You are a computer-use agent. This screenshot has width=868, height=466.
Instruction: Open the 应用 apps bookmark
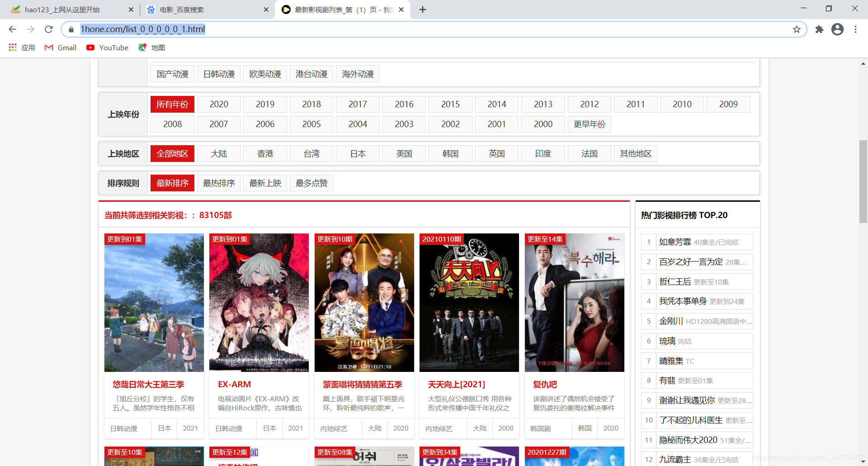(x=22, y=48)
